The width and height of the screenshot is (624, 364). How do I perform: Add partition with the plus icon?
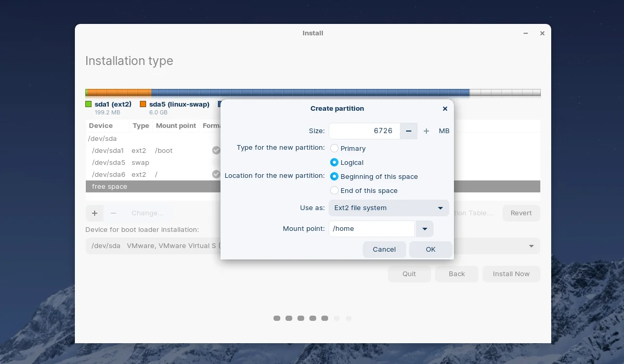[95, 213]
